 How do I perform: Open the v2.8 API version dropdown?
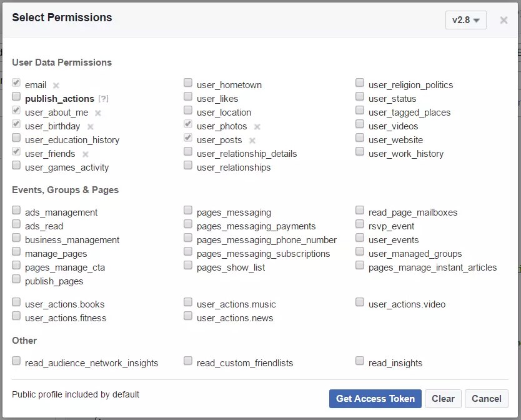(x=465, y=20)
